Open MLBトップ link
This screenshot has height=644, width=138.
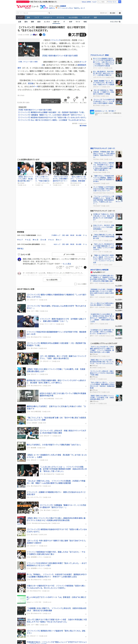pyautogui.click(x=57, y=244)
